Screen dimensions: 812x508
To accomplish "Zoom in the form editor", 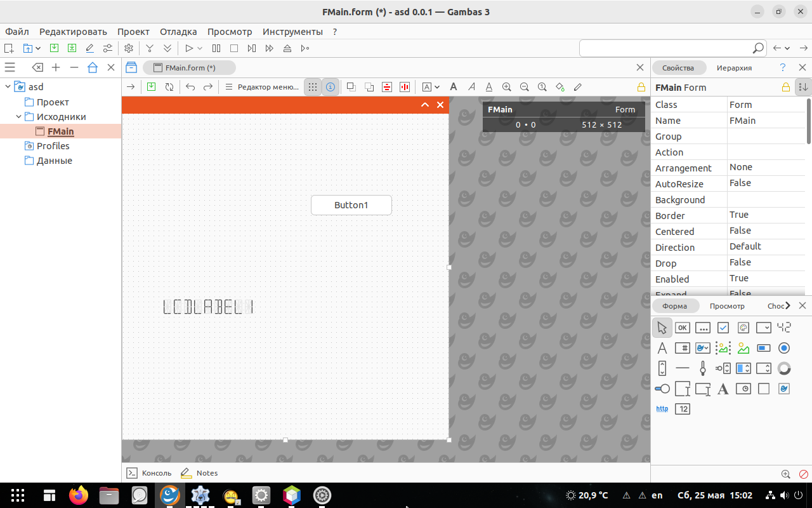I will (x=507, y=87).
